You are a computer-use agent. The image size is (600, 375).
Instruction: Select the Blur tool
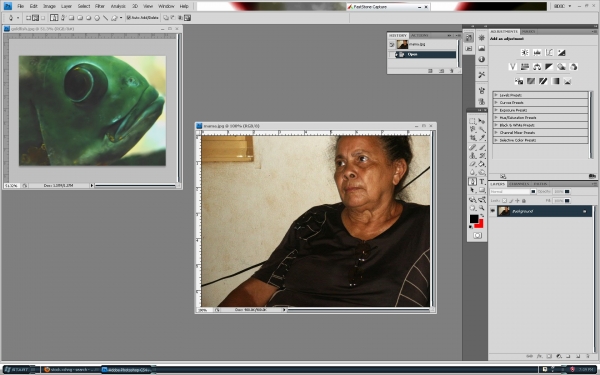[472, 172]
